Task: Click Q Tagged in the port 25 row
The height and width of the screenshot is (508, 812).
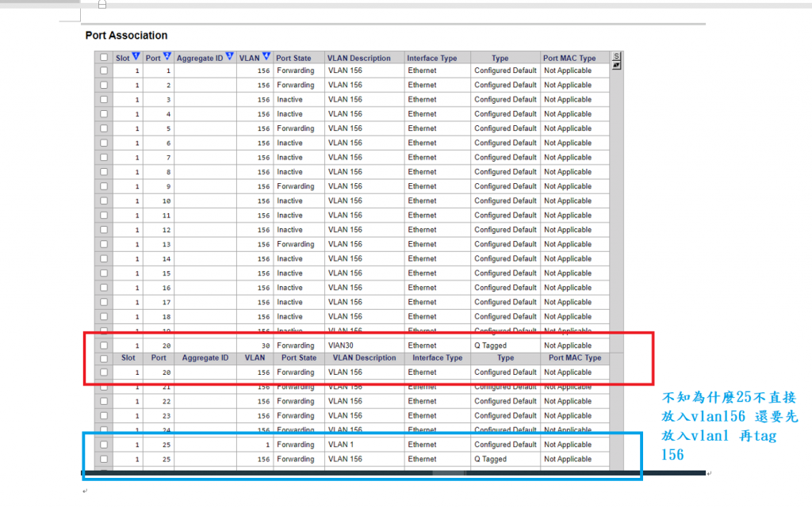Action: (x=490, y=460)
